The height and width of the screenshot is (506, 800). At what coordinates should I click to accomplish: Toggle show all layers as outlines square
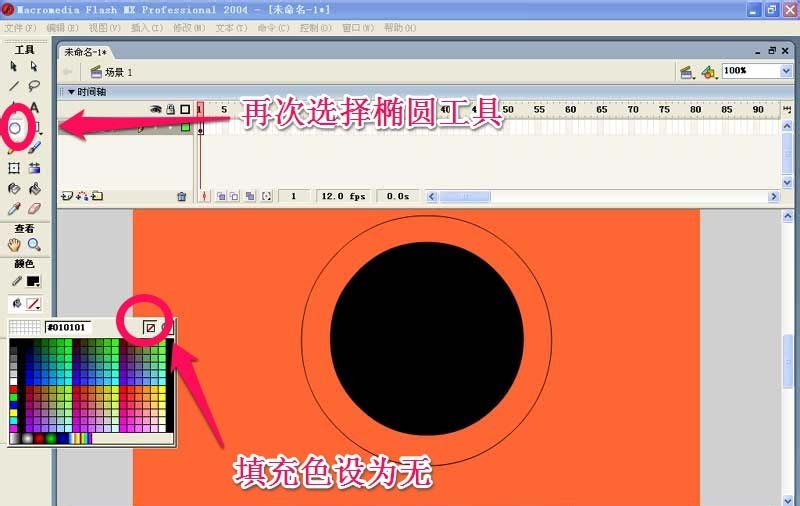point(185,109)
